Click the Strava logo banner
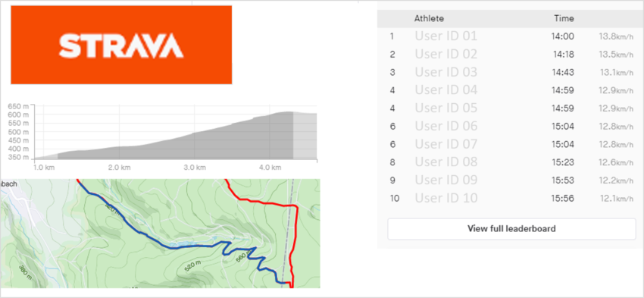The width and height of the screenshot is (644, 298). pos(121,45)
